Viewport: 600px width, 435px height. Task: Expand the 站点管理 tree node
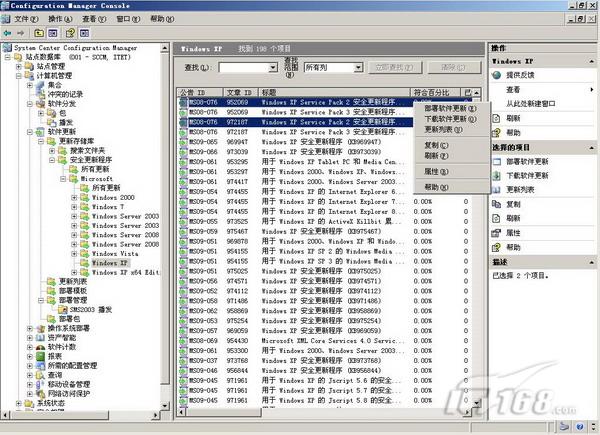(x=18, y=67)
